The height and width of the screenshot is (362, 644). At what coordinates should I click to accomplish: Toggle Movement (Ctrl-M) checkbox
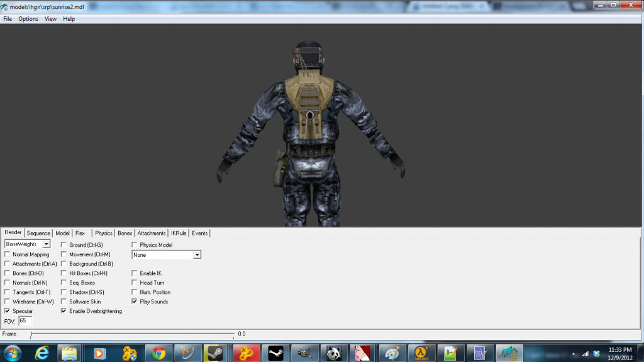(x=64, y=254)
